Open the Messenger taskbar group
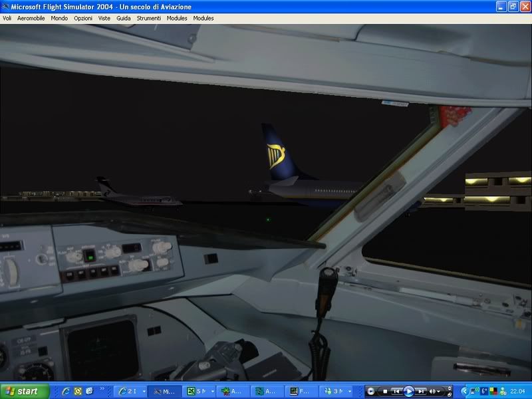The image size is (532, 399). click(334, 391)
